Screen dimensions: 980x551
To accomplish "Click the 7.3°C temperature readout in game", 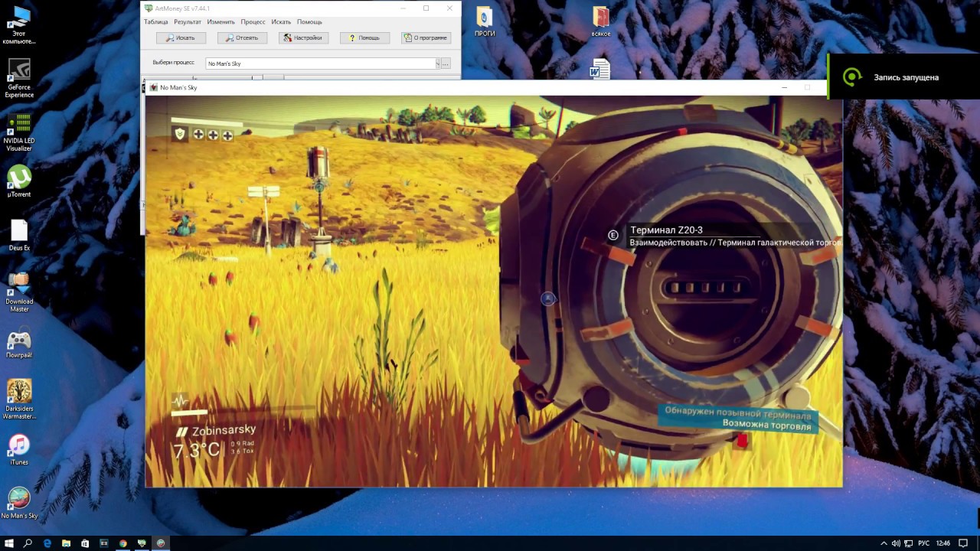I will tap(196, 451).
